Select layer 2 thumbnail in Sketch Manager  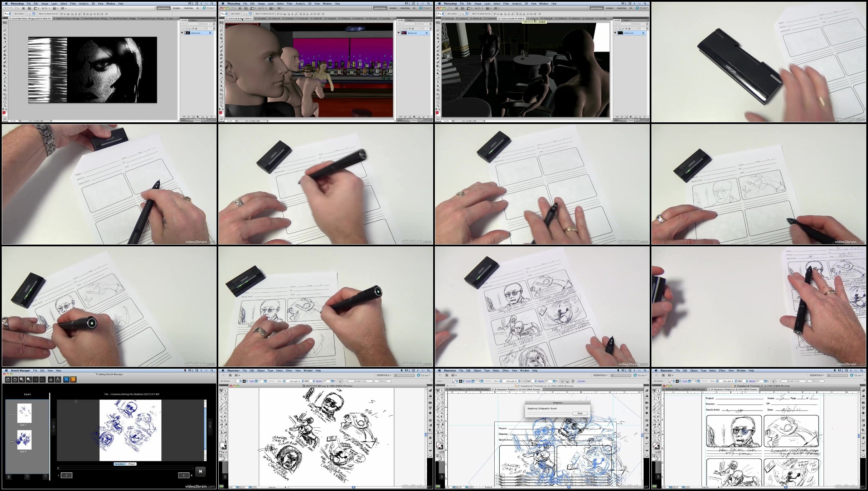tap(24, 440)
